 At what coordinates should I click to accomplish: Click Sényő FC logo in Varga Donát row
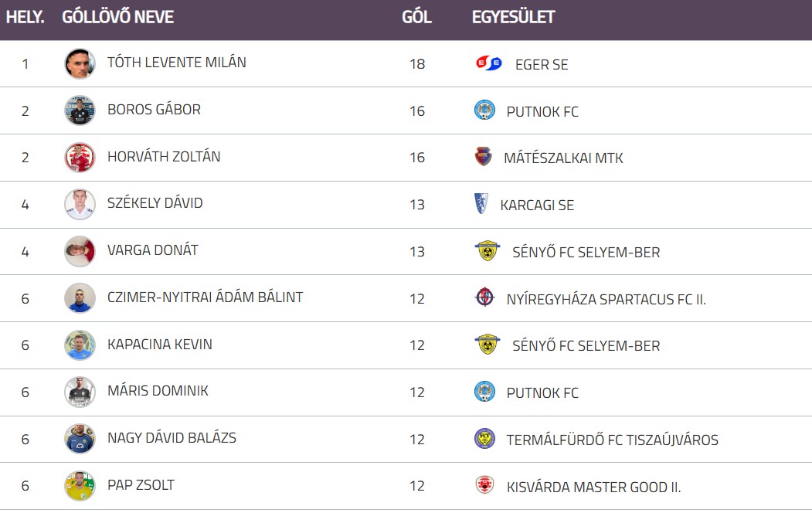tap(488, 251)
